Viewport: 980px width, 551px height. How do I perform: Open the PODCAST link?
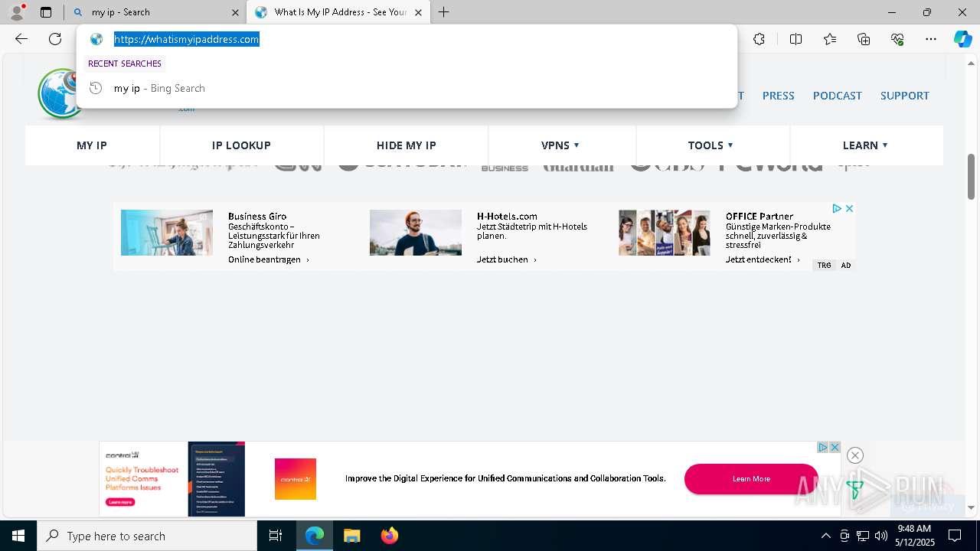pyautogui.click(x=837, y=96)
